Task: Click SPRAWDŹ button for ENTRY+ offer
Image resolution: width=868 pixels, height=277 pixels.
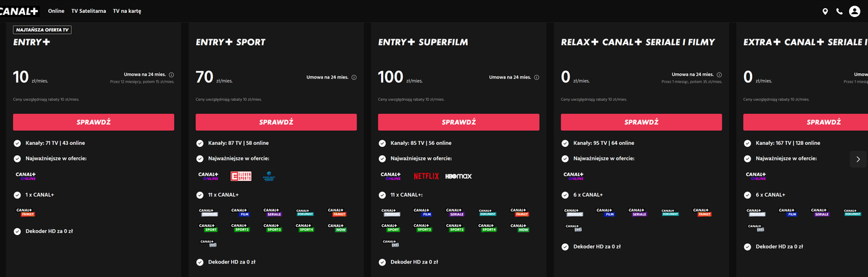Action: tap(94, 122)
